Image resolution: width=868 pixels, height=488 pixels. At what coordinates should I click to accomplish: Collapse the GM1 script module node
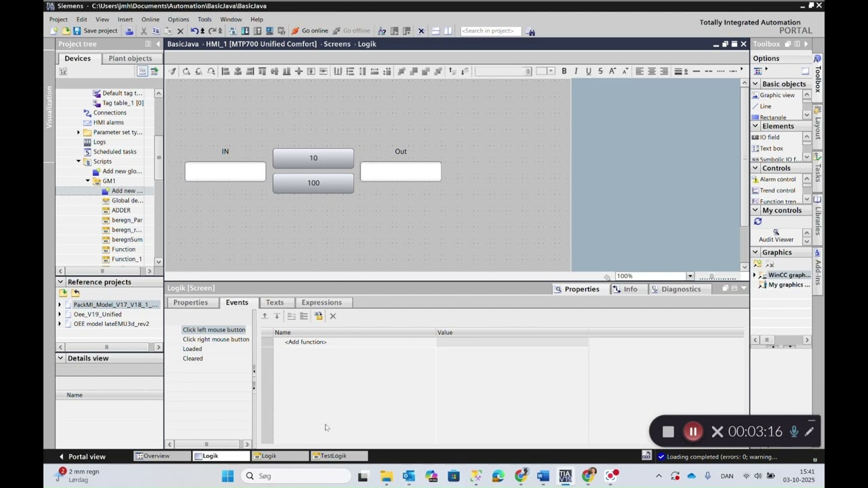point(88,181)
